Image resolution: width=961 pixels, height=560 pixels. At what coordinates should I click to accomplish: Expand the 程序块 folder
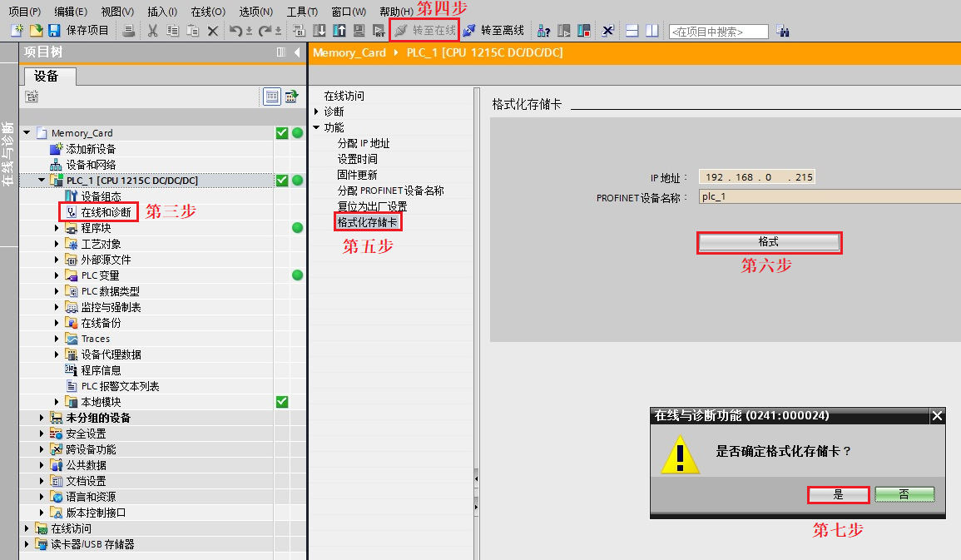[x=57, y=228]
